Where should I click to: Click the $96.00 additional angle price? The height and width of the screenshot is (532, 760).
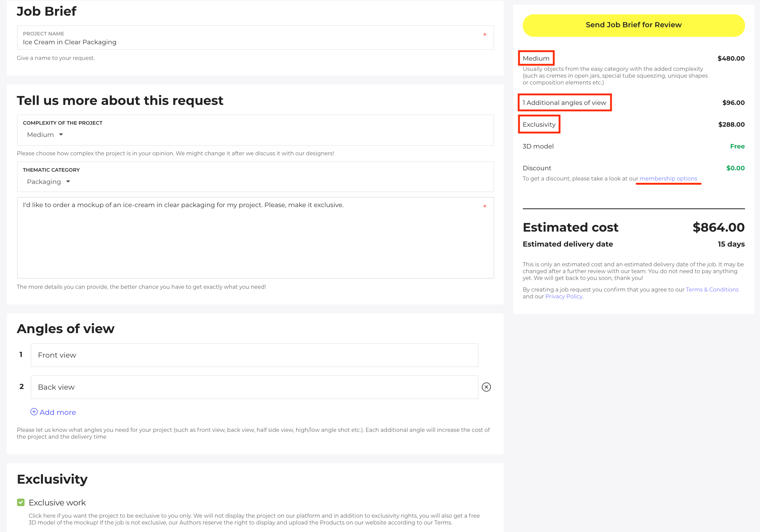733,103
